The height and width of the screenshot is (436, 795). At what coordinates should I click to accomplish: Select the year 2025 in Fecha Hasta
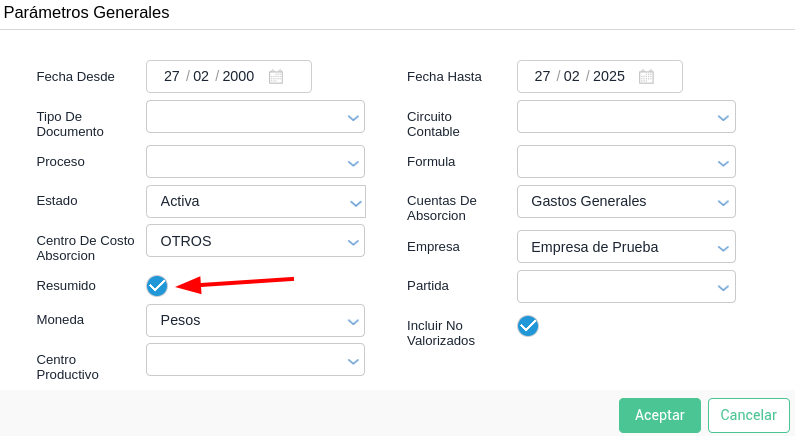609,77
